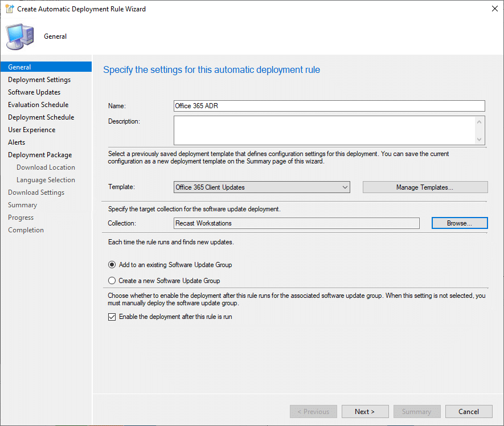Screen dimensions: 504x426
Task: Open the User Experience page
Action: [32, 130]
